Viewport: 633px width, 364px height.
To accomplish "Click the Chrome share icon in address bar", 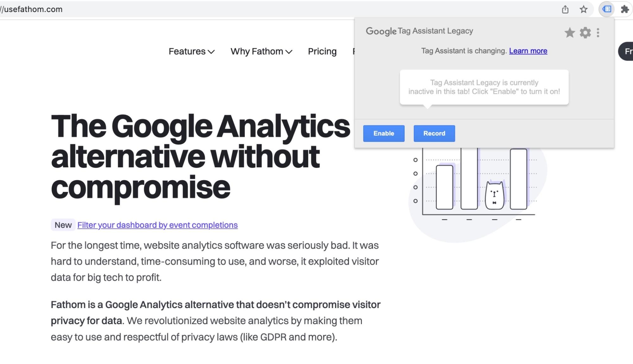I will click(x=565, y=9).
